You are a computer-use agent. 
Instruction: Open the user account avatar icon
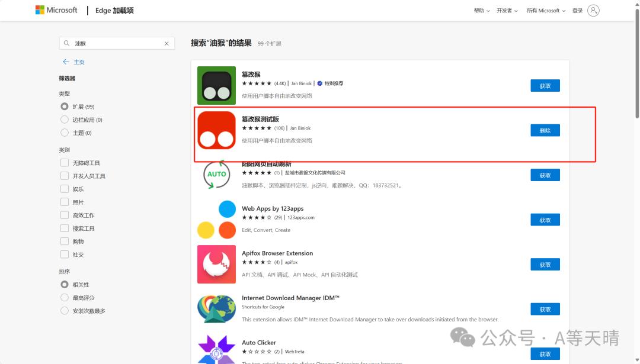(x=593, y=11)
